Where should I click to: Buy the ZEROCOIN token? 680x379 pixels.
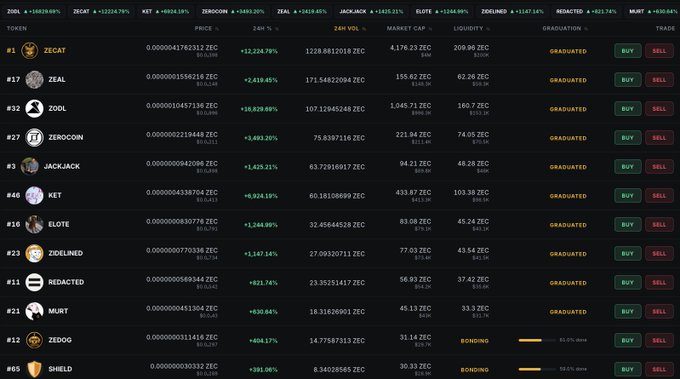pos(628,138)
